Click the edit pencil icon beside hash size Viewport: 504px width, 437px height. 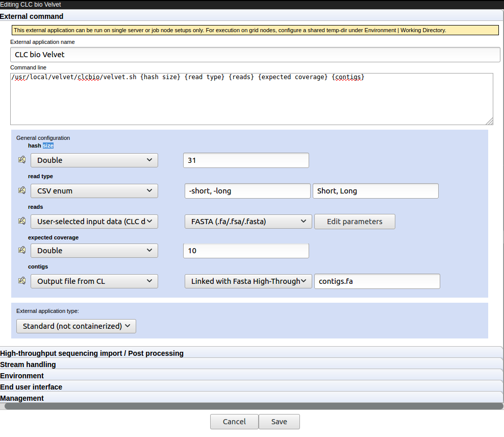click(x=21, y=159)
